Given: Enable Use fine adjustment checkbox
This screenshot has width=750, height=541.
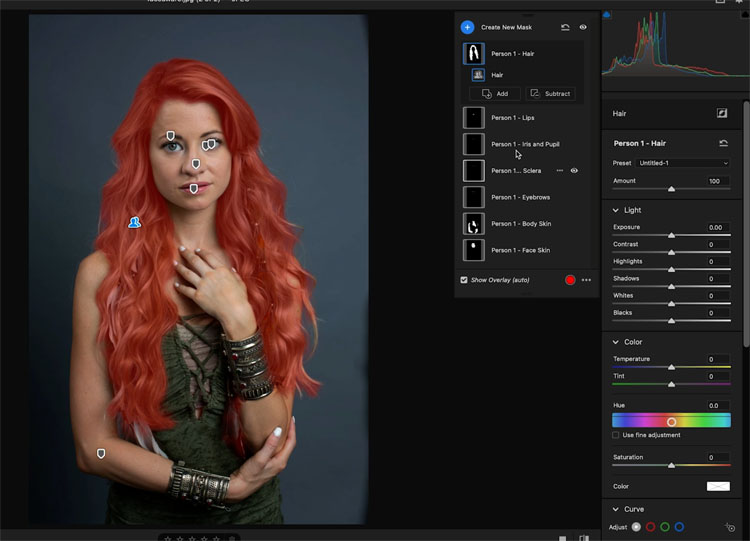Looking at the screenshot, I should pyautogui.click(x=616, y=435).
